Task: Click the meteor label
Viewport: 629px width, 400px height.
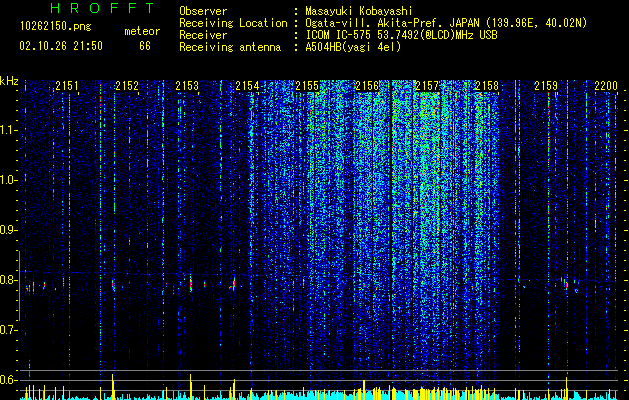Action: [142, 31]
